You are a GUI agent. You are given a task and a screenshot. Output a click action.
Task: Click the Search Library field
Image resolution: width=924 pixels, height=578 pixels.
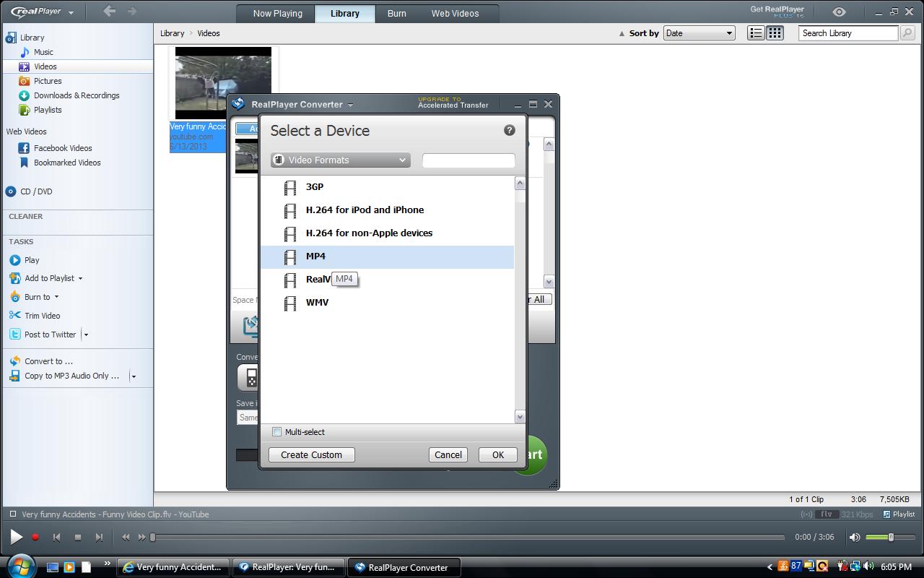848,33
